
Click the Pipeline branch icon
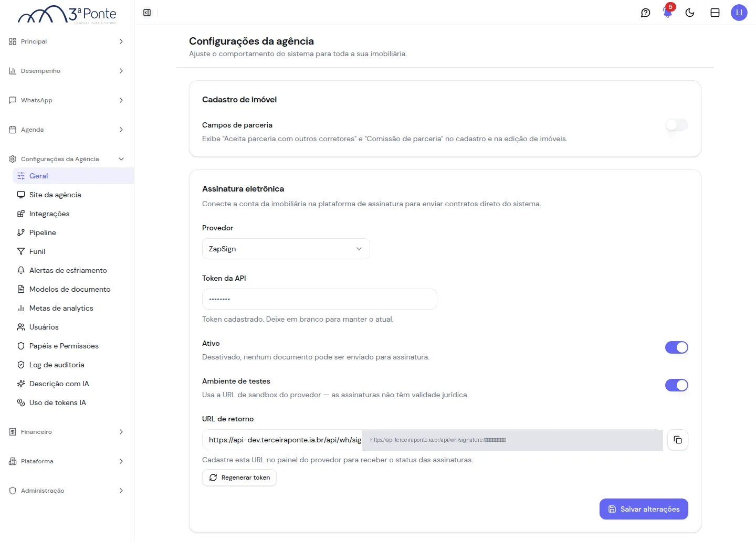point(21,232)
